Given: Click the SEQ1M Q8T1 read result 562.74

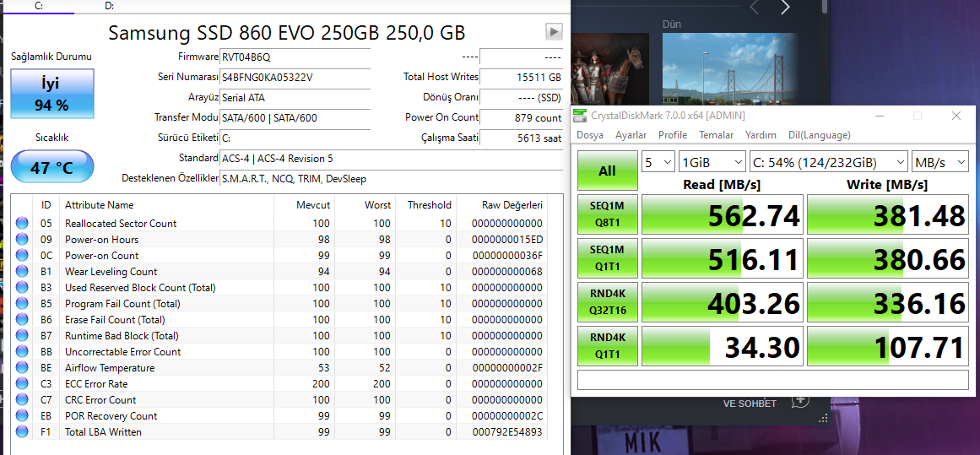Looking at the screenshot, I should coord(722,215).
